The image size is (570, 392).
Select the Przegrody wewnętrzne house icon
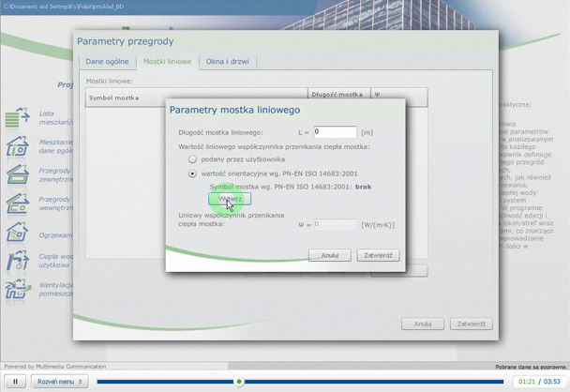click(18, 204)
